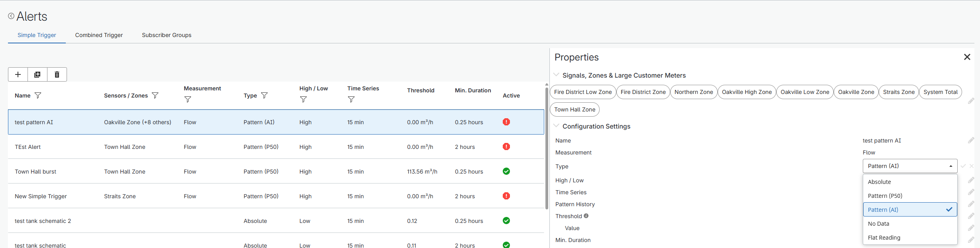Collapse Signals, Zones & Large Customer Meters
Viewport: 980px width, 248px height.
[557, 75]
